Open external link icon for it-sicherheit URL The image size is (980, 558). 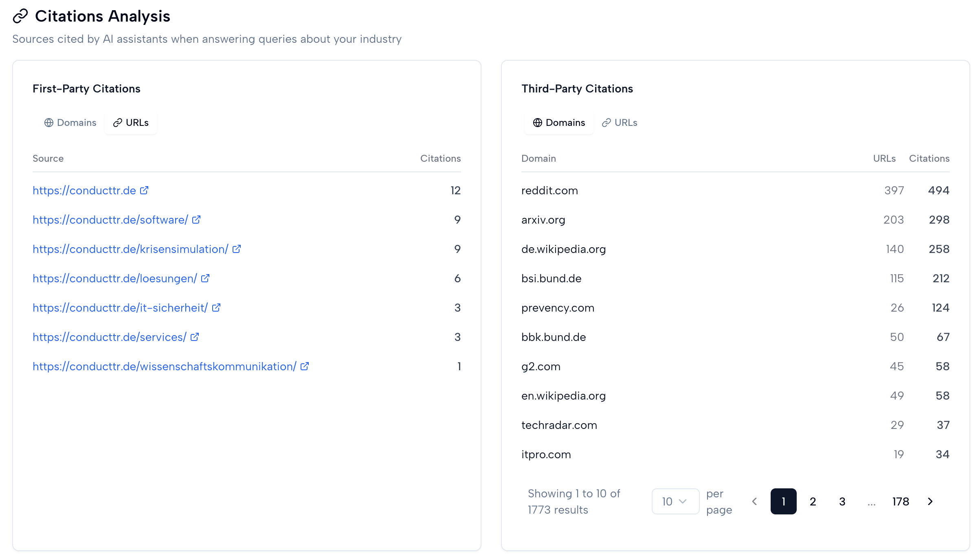pos(216,308)
